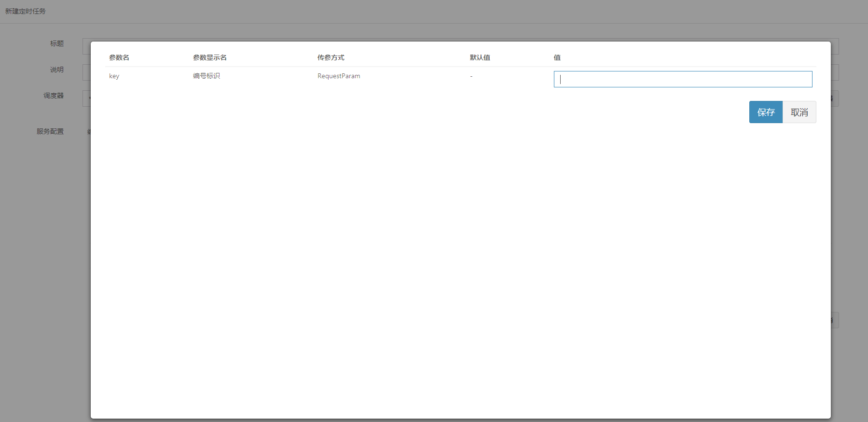Click the 默认值 column header
This screenshot has height=422, width=868.
[480, 57]
